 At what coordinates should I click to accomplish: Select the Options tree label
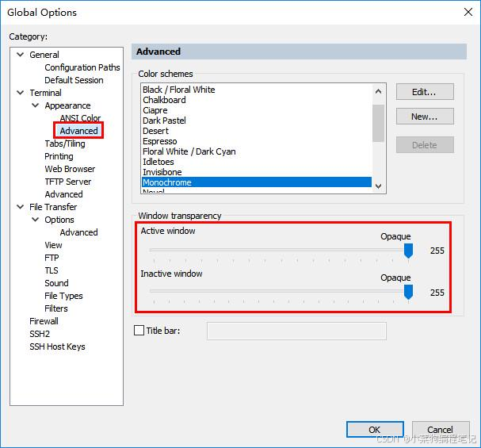tap(59, 220)
